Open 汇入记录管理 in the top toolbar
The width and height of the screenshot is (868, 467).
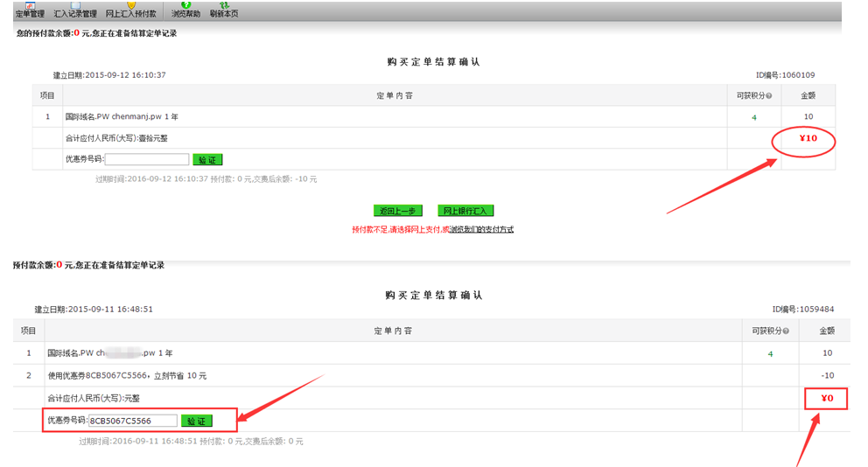coord(75,10)
